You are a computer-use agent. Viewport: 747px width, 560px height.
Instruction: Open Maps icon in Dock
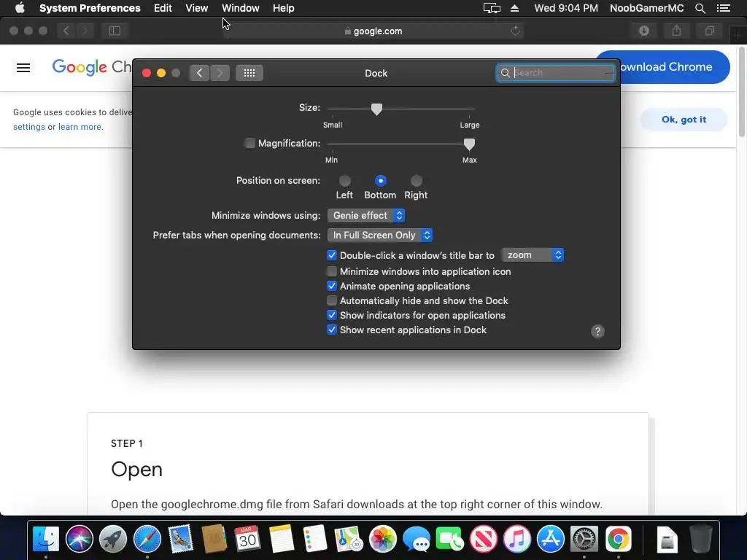349,539
